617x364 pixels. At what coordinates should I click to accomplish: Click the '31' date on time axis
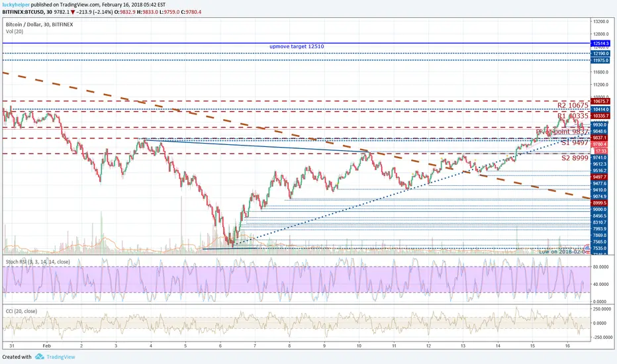12,346
